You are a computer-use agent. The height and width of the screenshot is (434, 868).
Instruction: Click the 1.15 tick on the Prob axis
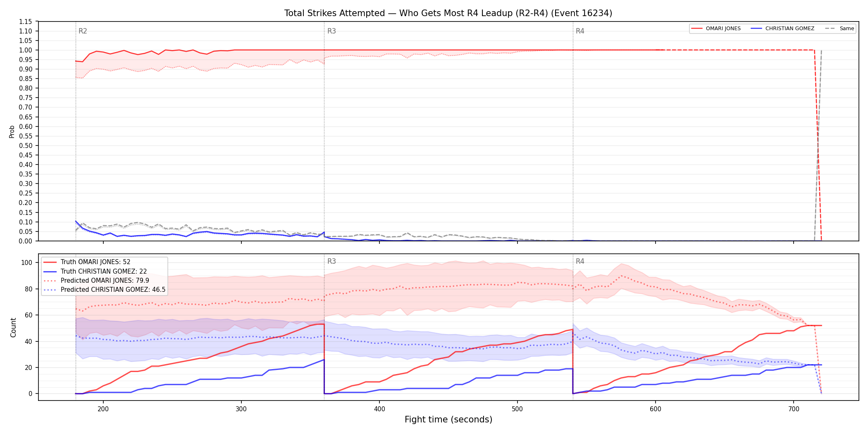tap(26, 21)
